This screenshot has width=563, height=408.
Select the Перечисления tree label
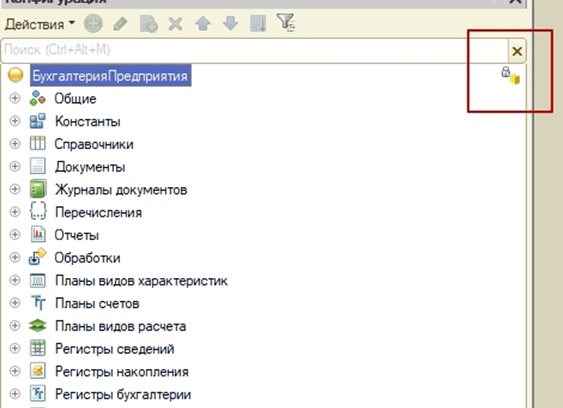(x=98, y=212)
